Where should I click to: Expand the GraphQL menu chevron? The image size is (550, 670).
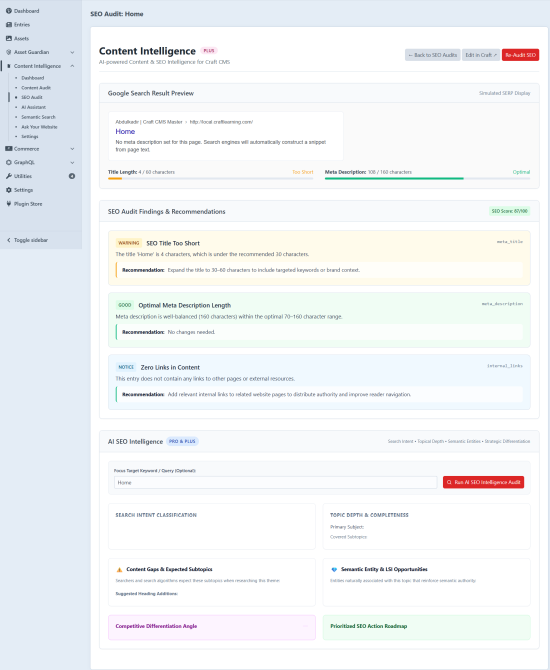click(72, 162)
